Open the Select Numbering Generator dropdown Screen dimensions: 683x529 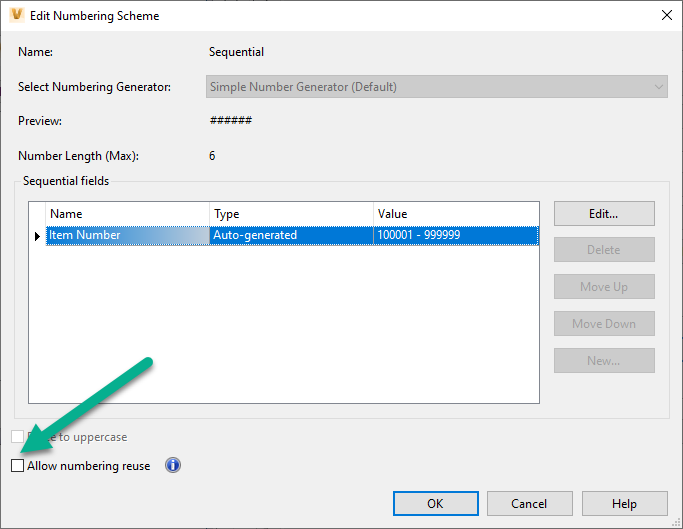437,87
